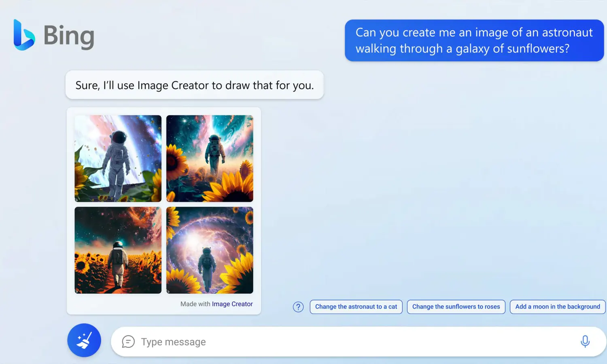Open the astronaut in spiral galaxy image
This screenshot has width=607, height=364.
(x=210, y=250)
